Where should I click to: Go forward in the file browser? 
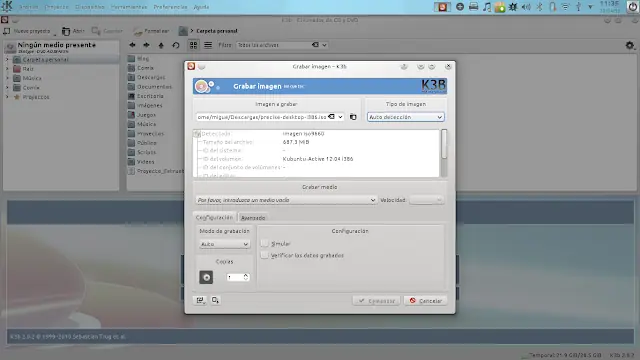pyautogui.click(x=147, y=45)
